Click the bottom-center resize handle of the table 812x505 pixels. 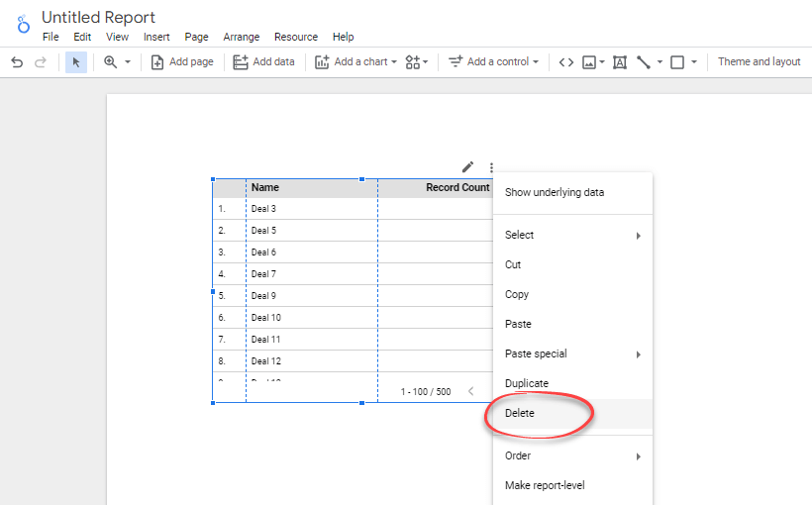[x=362, y=403]
